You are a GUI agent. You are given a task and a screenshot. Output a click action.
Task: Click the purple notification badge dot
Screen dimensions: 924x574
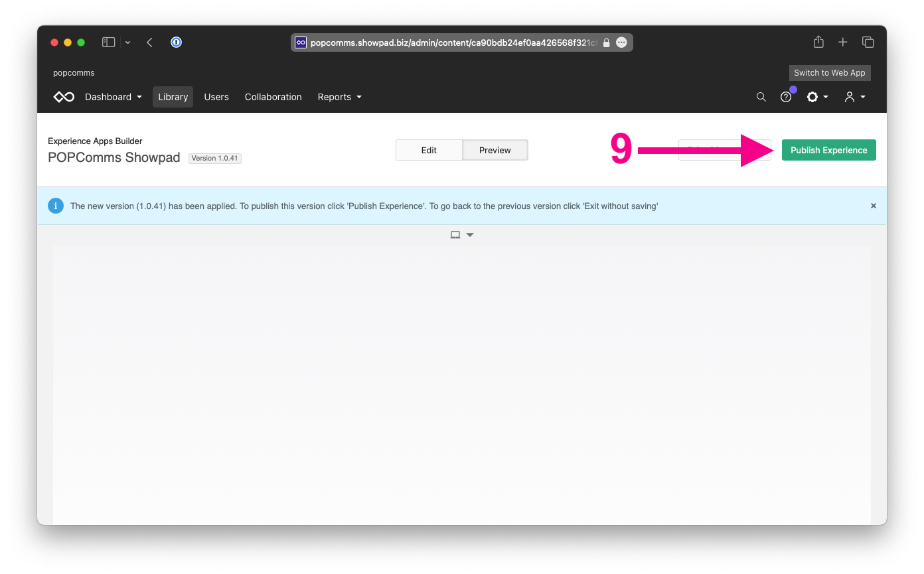point(793,88)
